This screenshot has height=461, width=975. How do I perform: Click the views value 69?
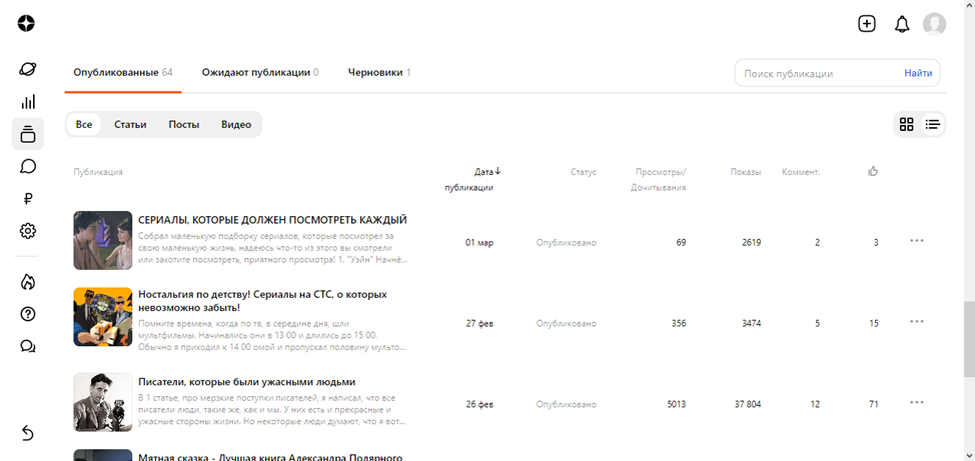(x=682, y=243)
